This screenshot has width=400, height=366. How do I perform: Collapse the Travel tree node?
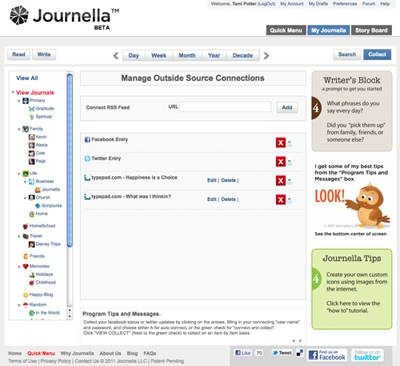click(19, 236)
